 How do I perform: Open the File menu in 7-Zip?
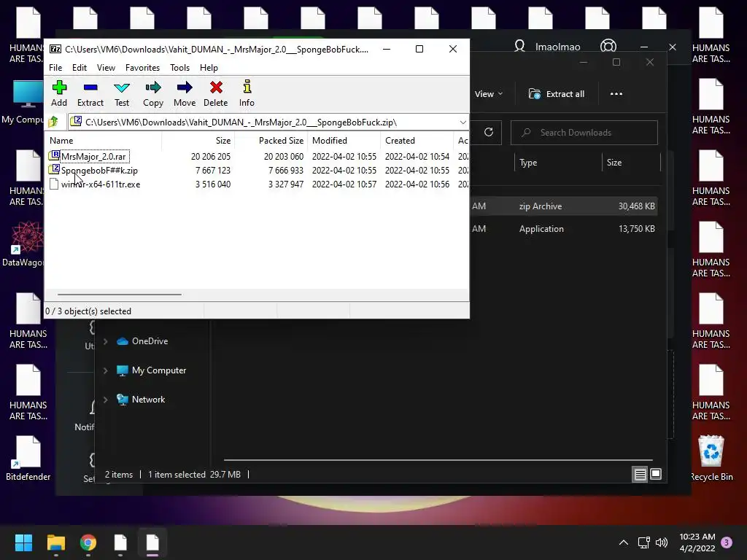click(x=55, y=68)
